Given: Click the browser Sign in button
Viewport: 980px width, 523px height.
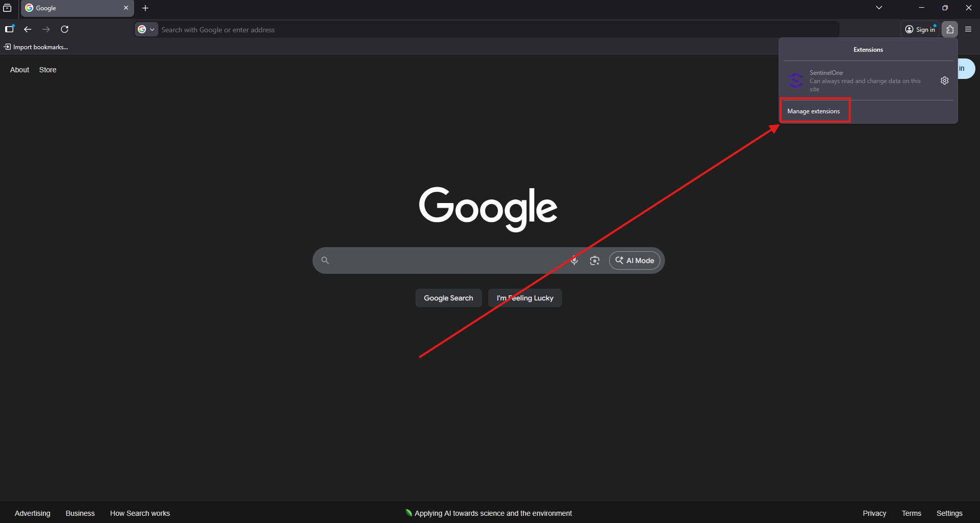Looking at the screenshot, I should (x=920, y=29).
